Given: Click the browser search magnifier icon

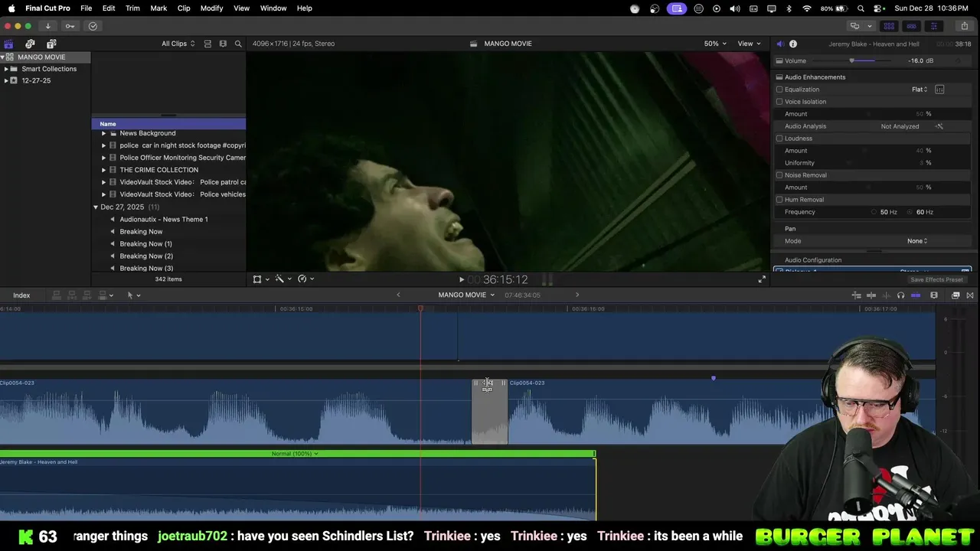Looking at the screenshot, I should point(238,44).
